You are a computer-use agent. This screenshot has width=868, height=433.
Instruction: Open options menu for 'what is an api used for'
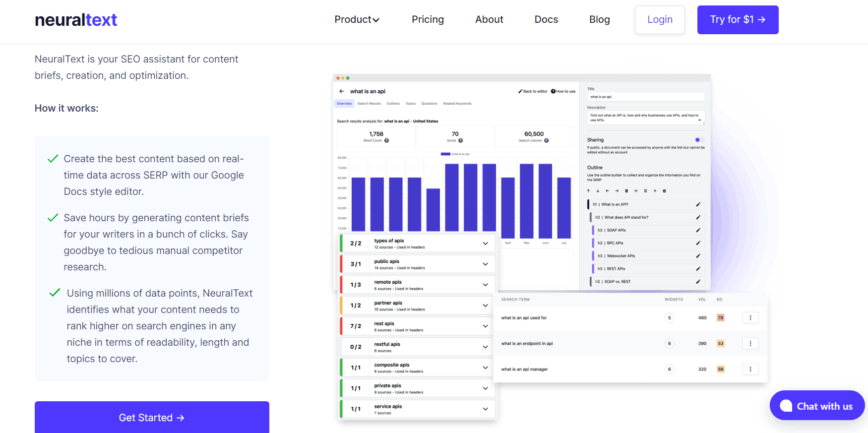[750, 318]
